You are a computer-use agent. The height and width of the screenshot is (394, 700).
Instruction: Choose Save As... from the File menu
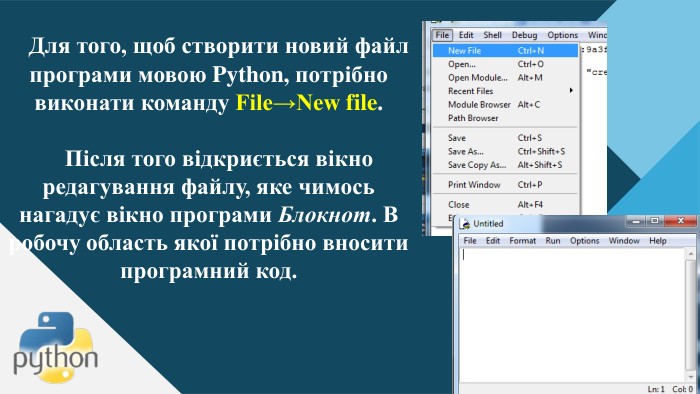pos(505,151)
